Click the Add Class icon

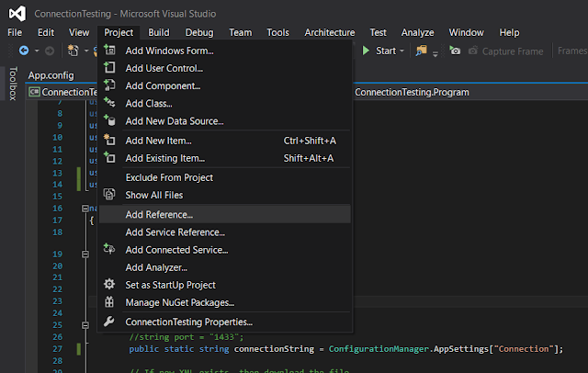pos(109,103)
